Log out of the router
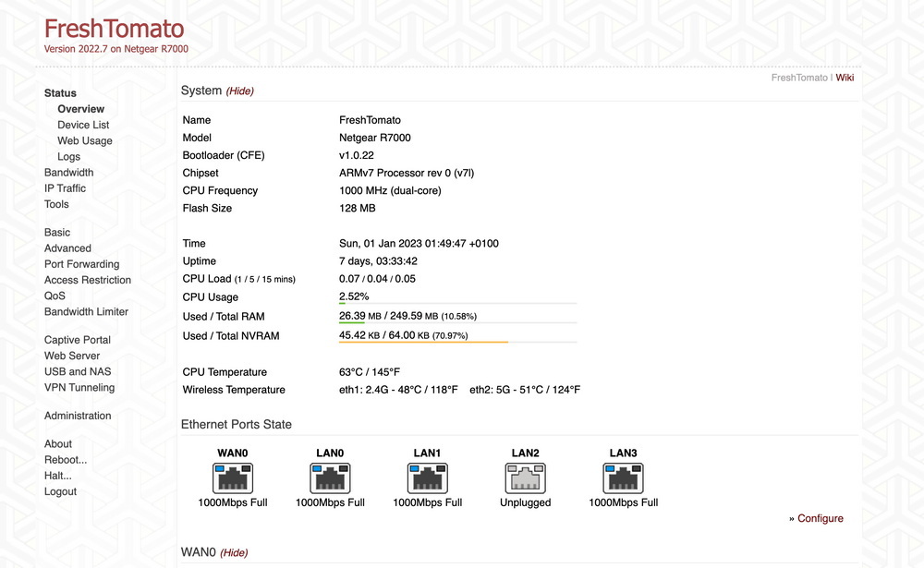Viewport: 924px width, 568px height. (60, 492)
